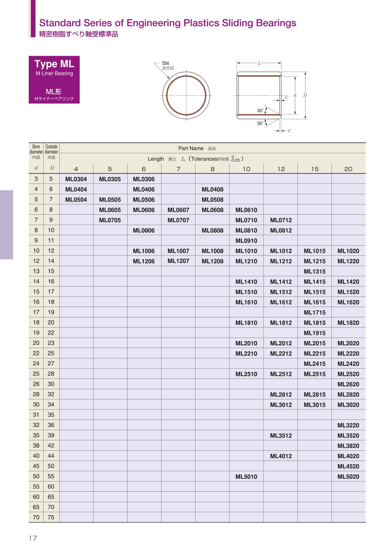Click the Bore diameter column header

pos(36,152)
